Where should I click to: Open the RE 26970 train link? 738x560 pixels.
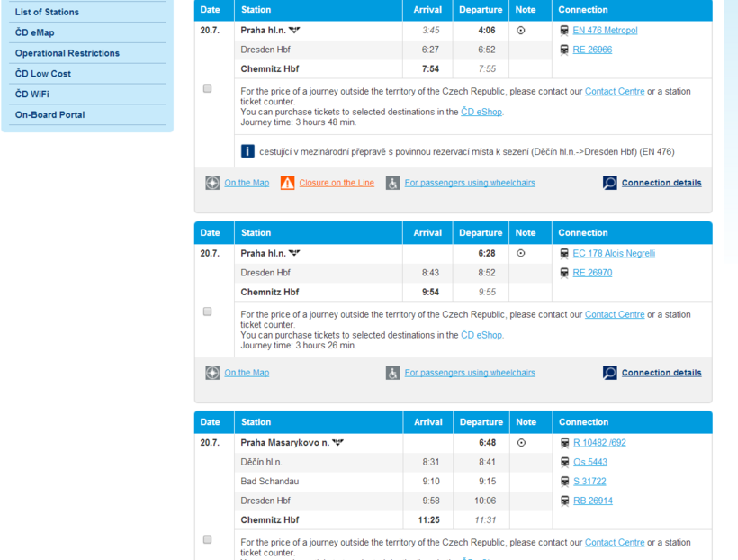pos(592,273)
